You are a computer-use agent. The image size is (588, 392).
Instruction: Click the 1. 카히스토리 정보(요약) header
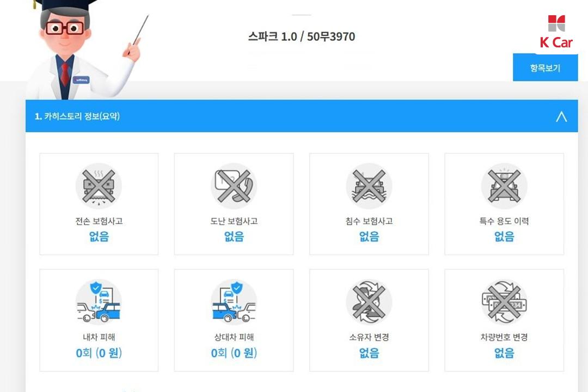coord(77,117)
